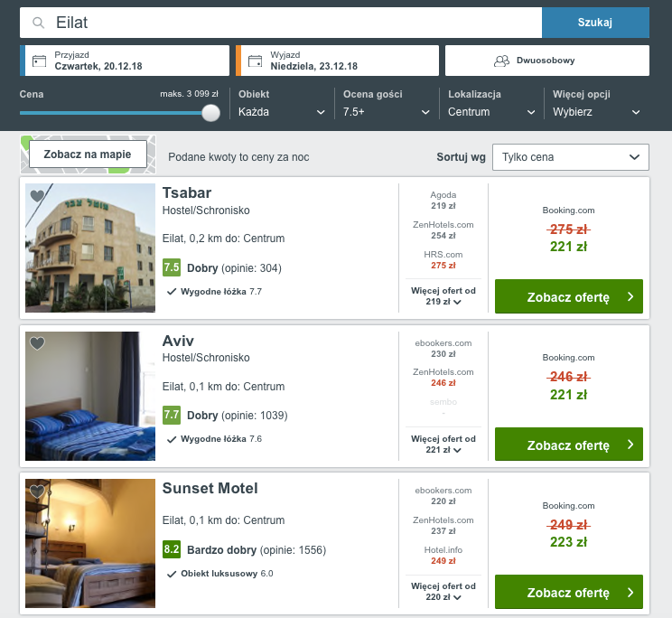Click the Szukaj search button

coord(595,23)
